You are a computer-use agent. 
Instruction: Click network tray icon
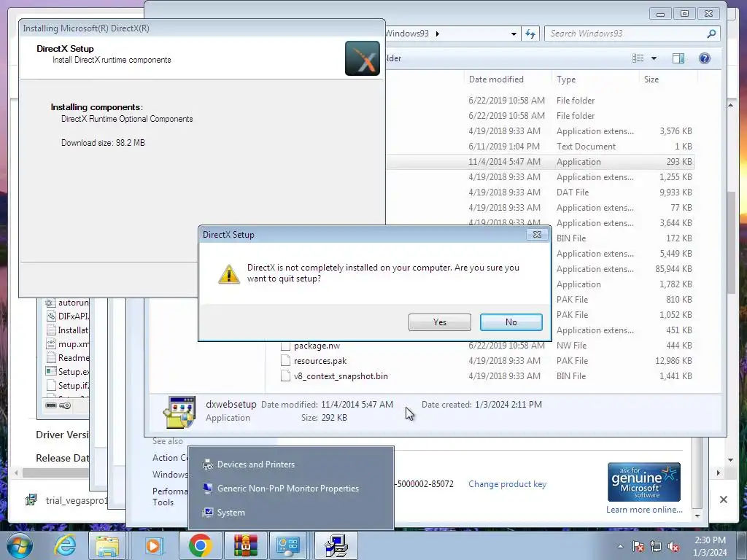coord(656,546)
